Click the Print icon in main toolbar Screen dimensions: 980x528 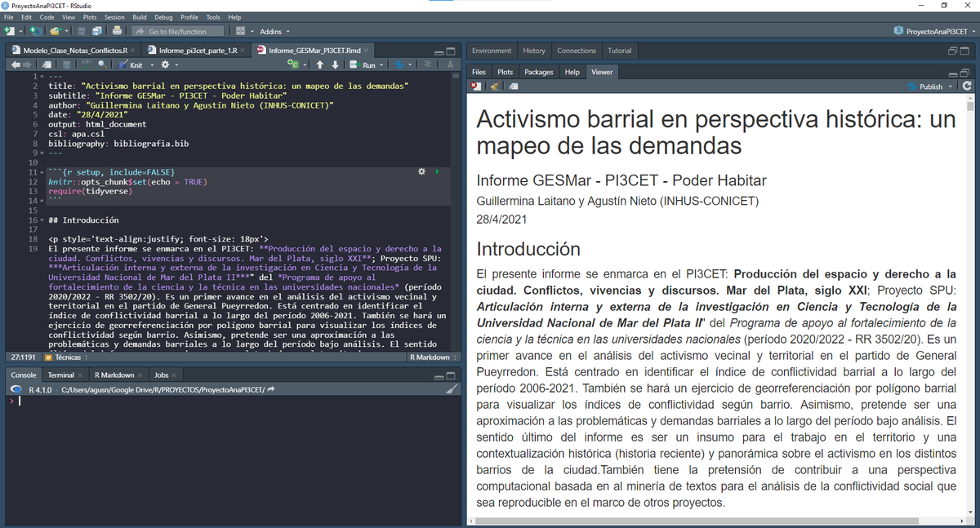pyautogui.click(x=117, y=31)
